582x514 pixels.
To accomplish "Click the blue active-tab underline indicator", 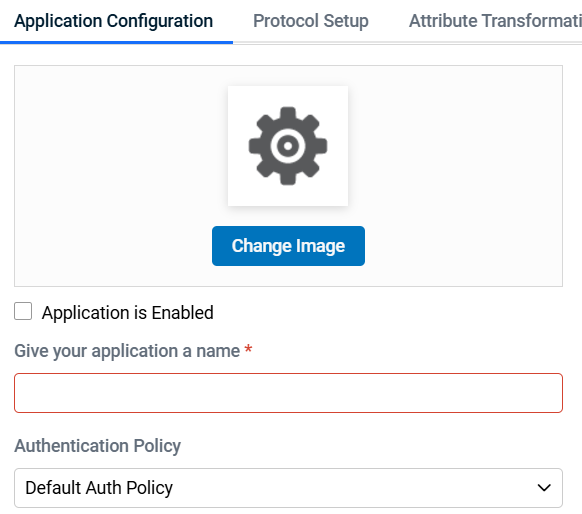I will coord(116,43).
